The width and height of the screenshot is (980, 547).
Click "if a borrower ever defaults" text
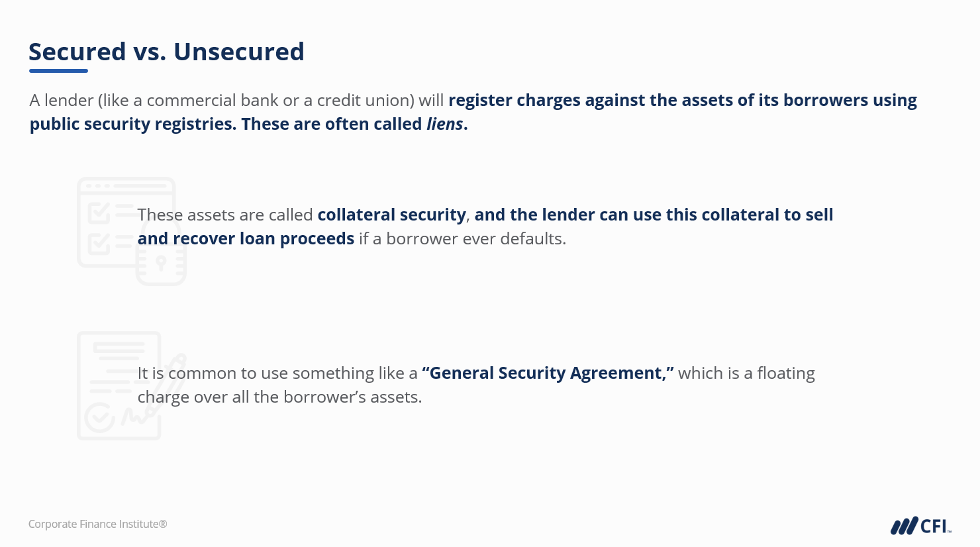tap(462, 239)
